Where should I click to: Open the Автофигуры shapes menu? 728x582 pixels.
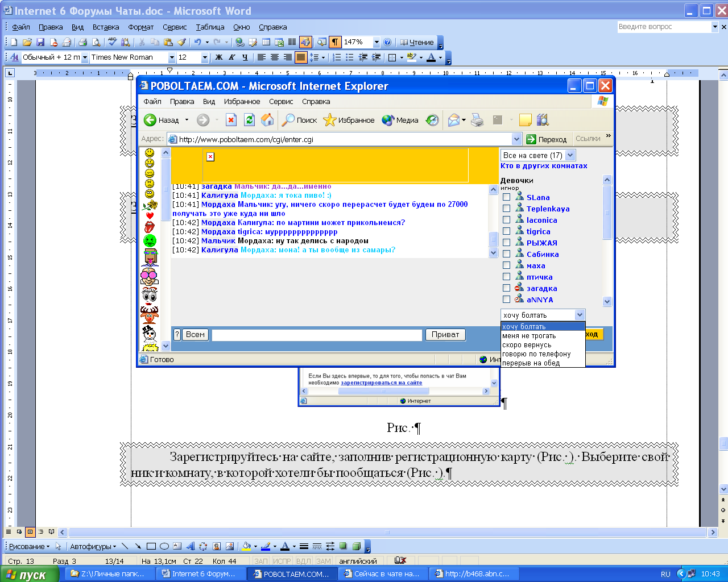93,546
